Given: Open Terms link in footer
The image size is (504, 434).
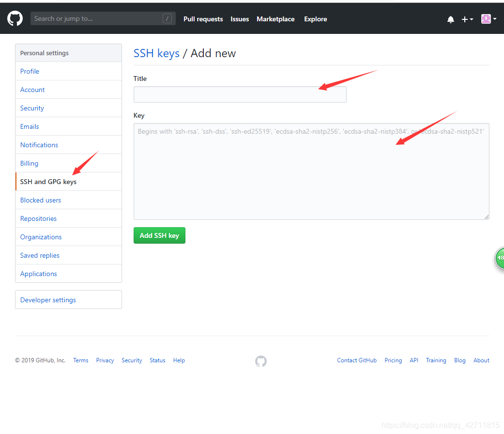Looking at the screenshot, I should [81, 360].
